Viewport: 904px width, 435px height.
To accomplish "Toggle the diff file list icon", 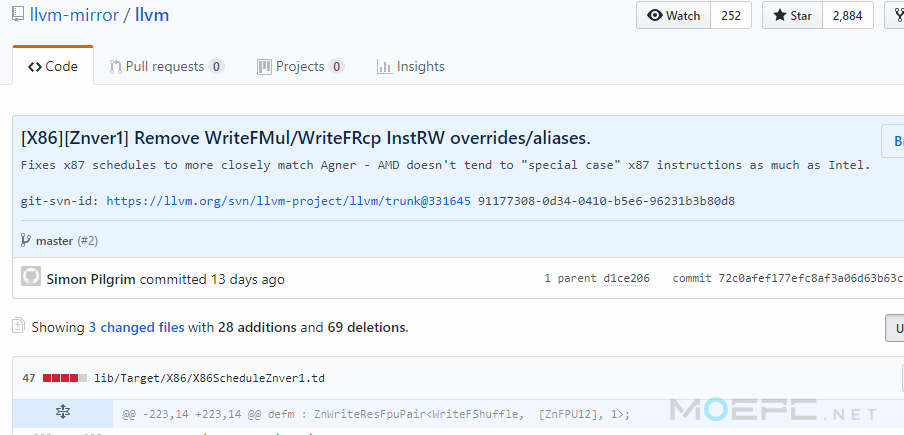I will tap(19, 326).
